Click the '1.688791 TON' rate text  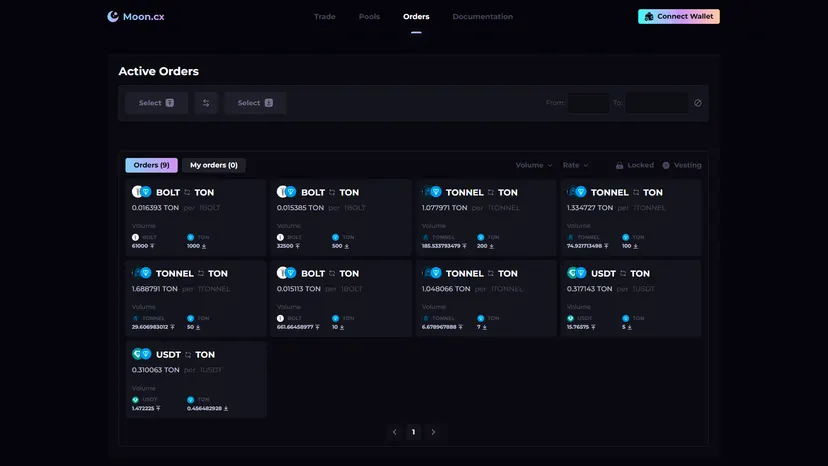(x=155, y=288)
